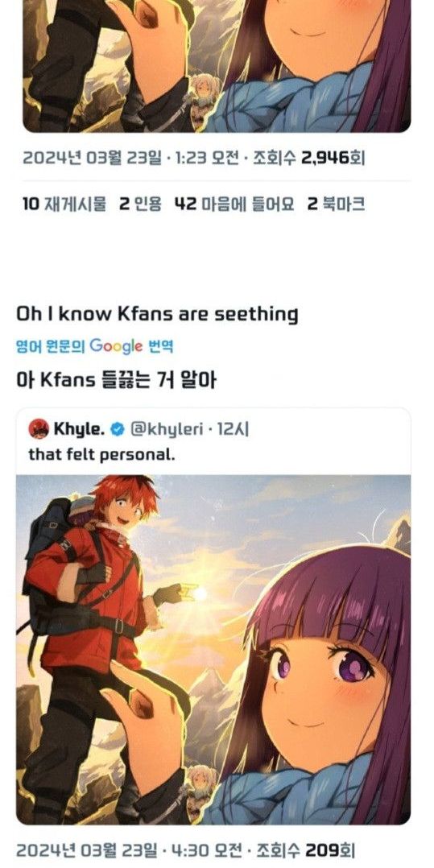Click the 2024년 03월 23일 1:23 오전 timestamp
The width and height of the screenshot is (434, 868).
[x=132, y=159]
